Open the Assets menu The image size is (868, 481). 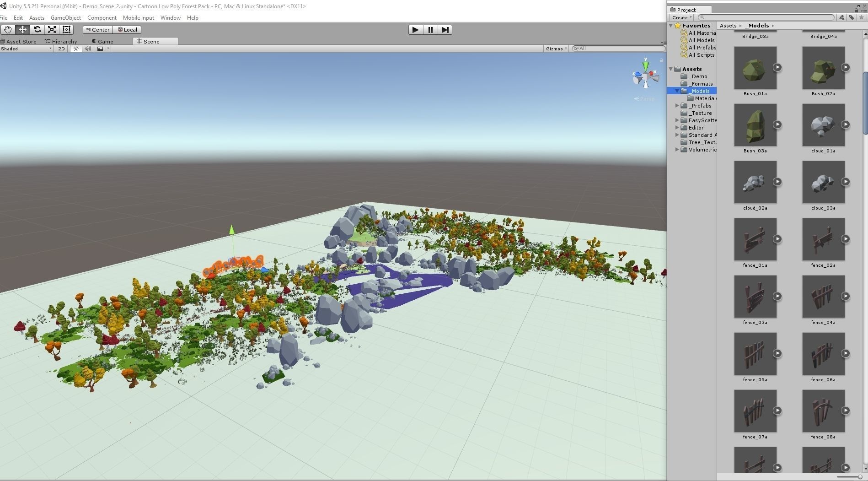coord(37,18)
